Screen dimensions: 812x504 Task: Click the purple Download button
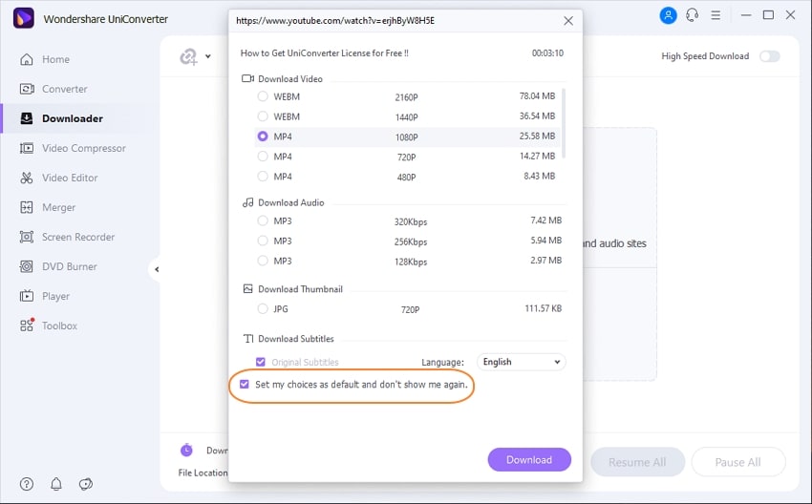pos(529,459)
